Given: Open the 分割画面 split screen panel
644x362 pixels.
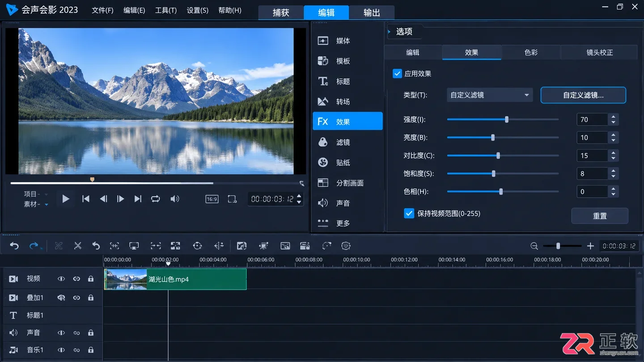Looking at the screenshot, I should coord(347,183).
